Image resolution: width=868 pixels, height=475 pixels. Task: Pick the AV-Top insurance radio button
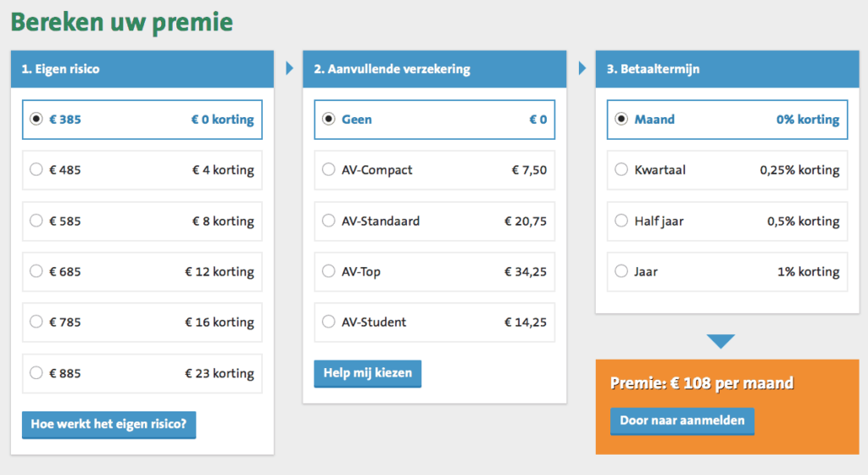pos(329,271)
